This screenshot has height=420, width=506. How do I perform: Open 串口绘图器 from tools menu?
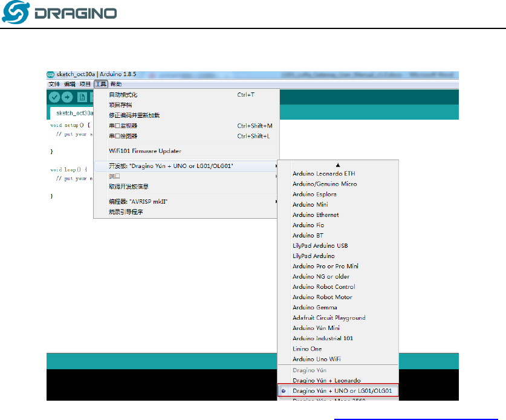[186, 136]
